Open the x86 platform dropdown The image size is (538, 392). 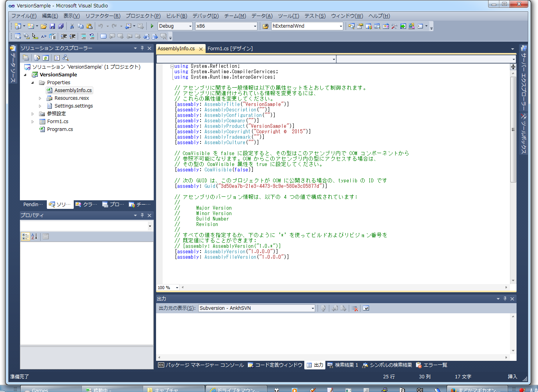255,26
